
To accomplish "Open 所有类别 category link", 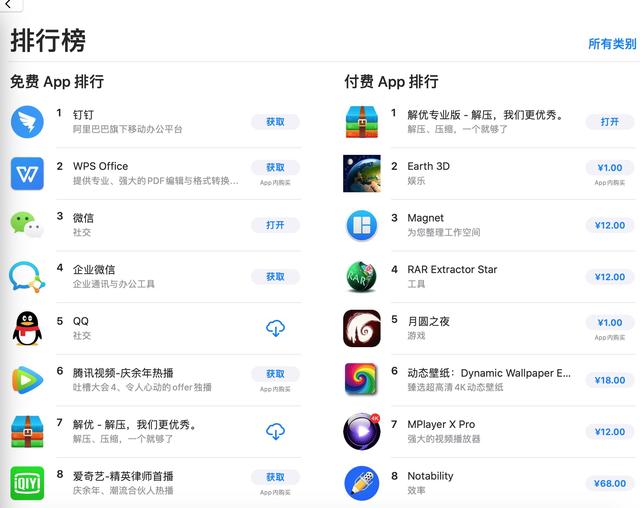I will pyautogui.click(x=612, y=44).
